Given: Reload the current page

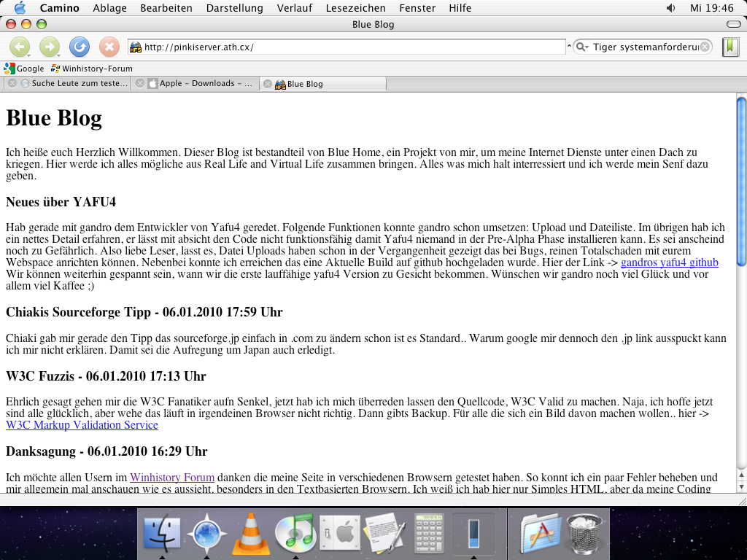Looking at the screenshot, I should [79, 47].
